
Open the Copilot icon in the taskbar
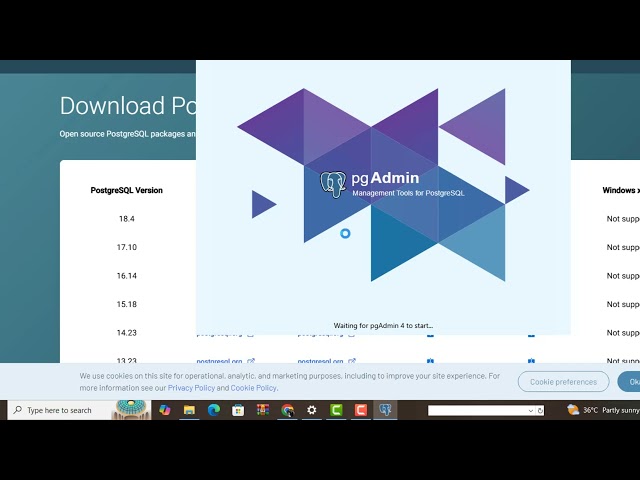164,410
